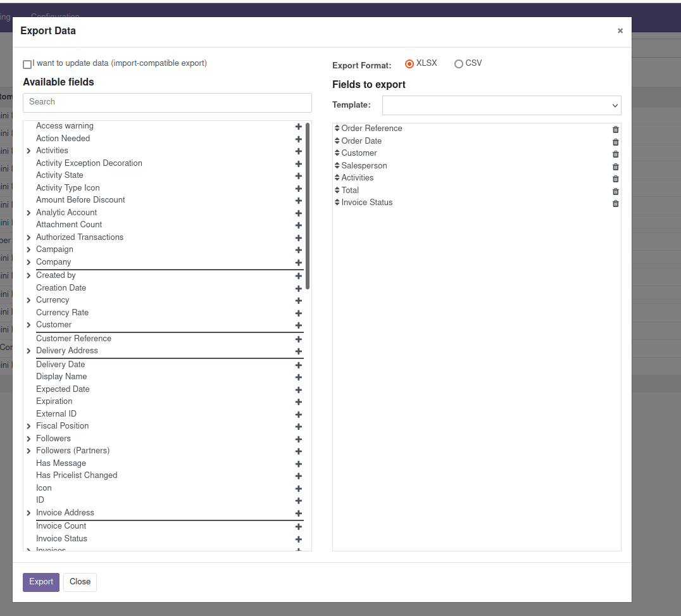Click the available fields list scrollbar

308,206
